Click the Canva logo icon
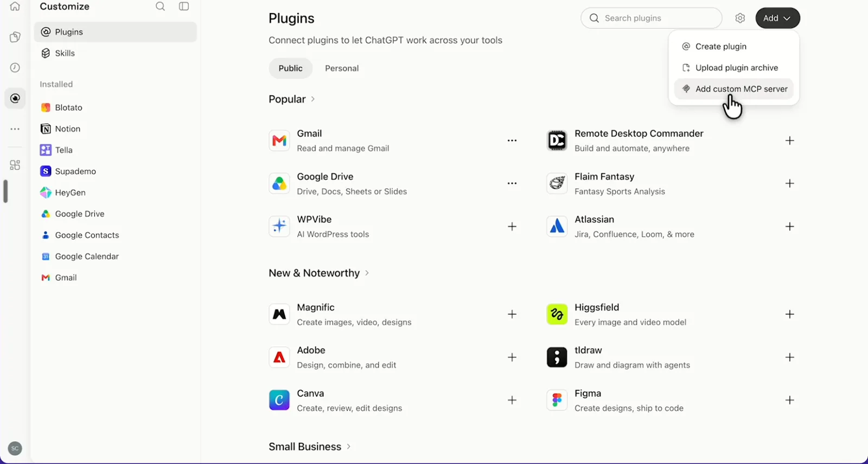The image size is (868, 464). (x=279, y=400)
